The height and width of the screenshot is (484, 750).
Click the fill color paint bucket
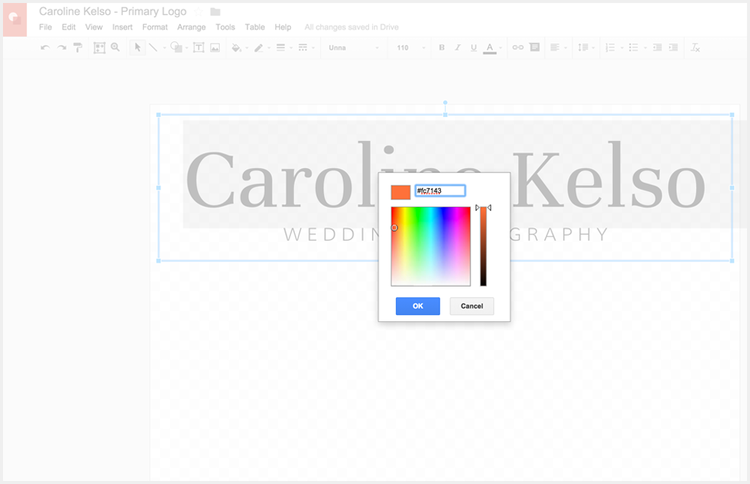pyautogui.click(x=236, y=47)
